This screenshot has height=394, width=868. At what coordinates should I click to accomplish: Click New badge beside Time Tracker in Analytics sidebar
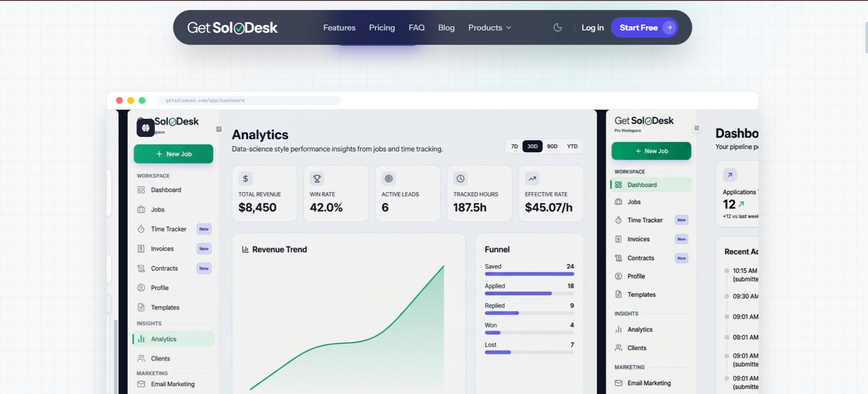(204, 229)
